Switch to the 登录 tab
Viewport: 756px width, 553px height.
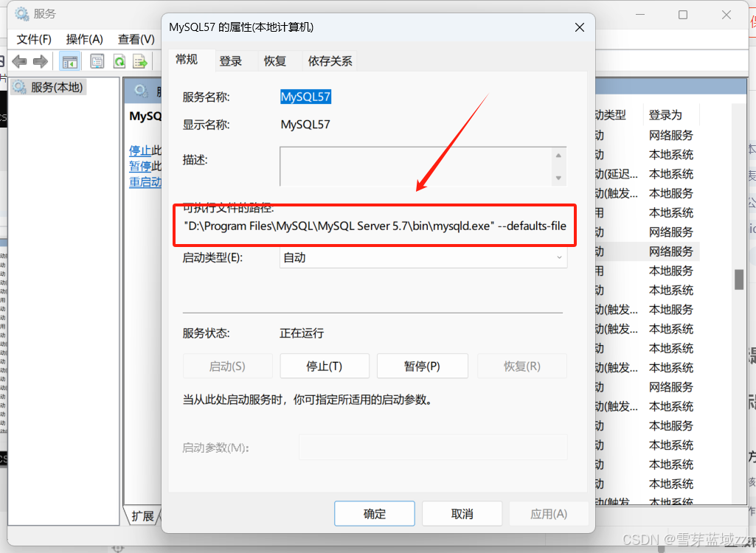[230, 61]
